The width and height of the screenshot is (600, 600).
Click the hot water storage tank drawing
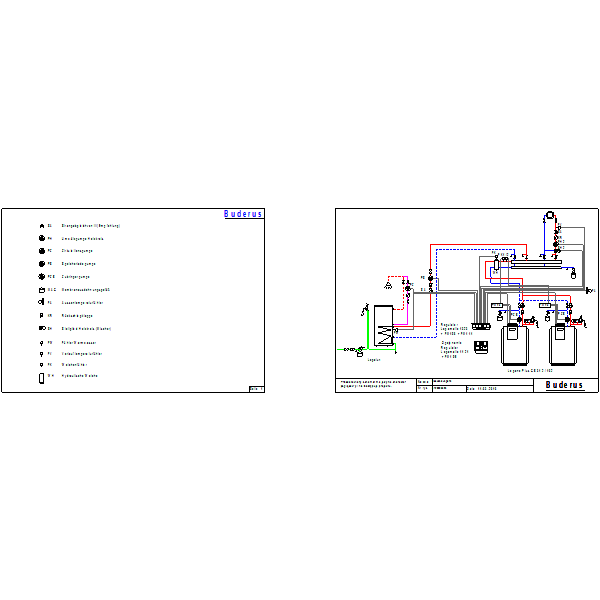(383, 326)
